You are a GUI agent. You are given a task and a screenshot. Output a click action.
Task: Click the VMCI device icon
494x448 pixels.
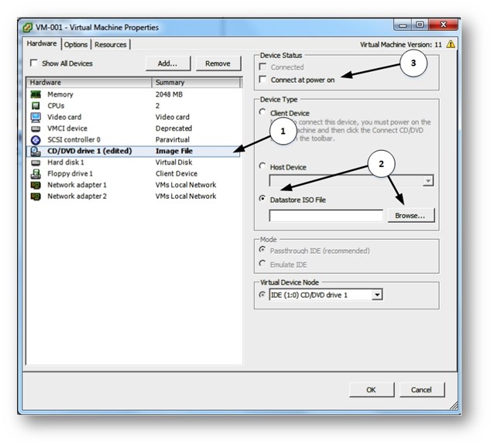tap(36, 128)
